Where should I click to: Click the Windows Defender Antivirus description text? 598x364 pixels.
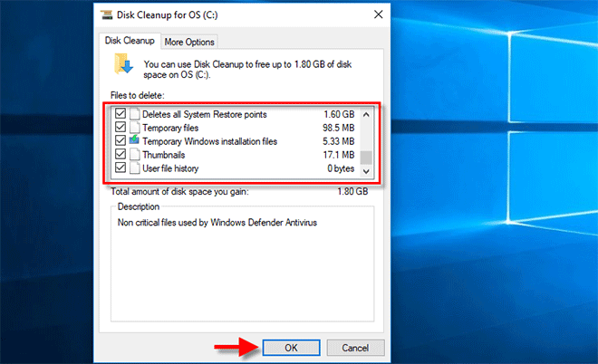217,223
